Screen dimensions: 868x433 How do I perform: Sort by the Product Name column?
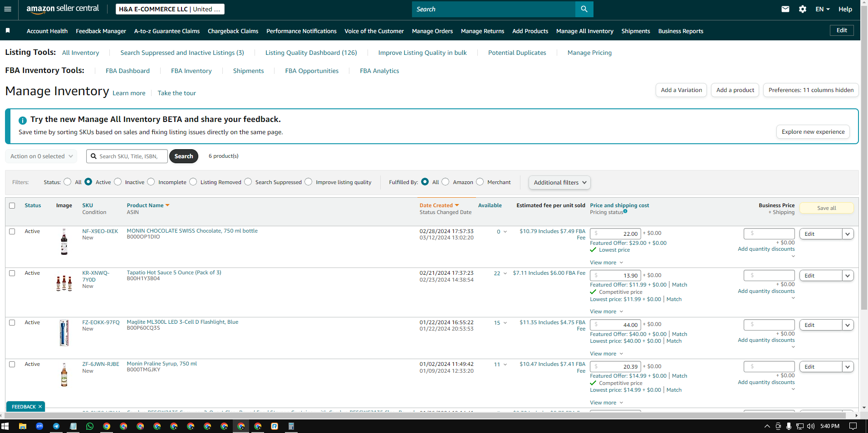pyautogui.click(x=148, y=205)
